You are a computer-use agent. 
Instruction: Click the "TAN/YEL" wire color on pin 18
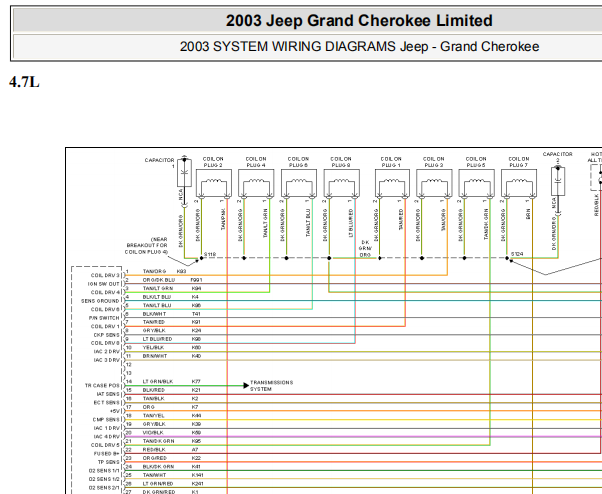[x=154, y=415]
